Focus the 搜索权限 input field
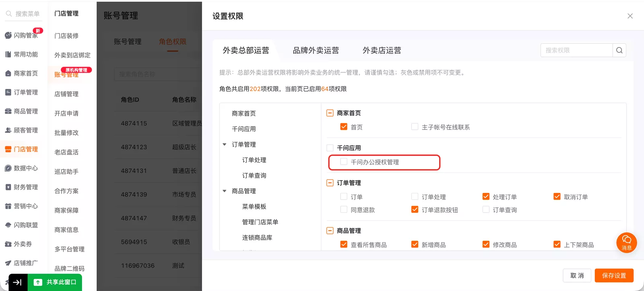This screenshot has height=291, width=644. (576, 50)
